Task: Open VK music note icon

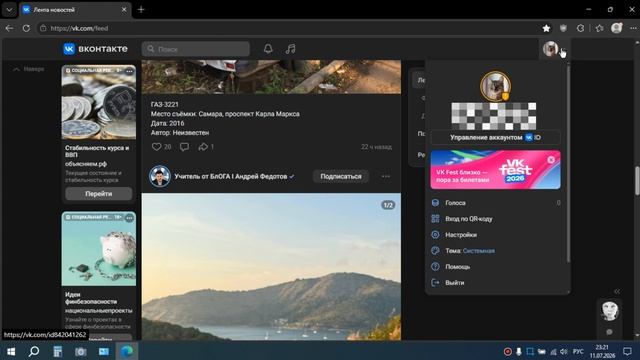Action: 290,49
